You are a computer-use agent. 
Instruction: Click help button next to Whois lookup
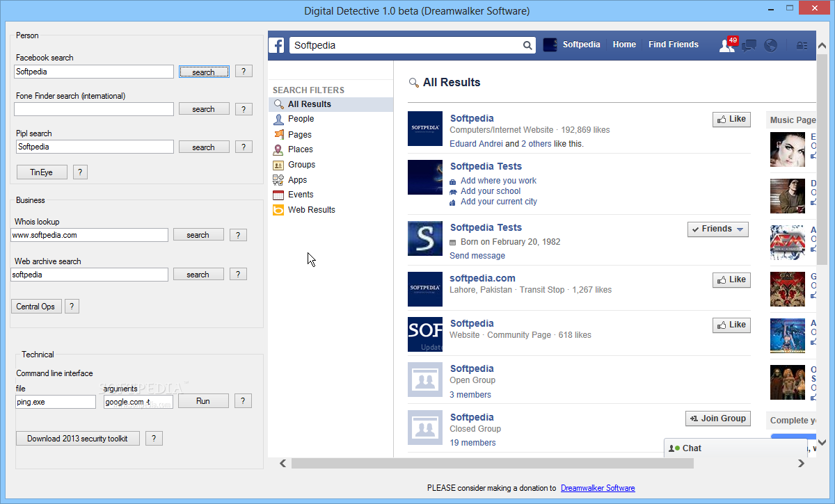(238, 235)
